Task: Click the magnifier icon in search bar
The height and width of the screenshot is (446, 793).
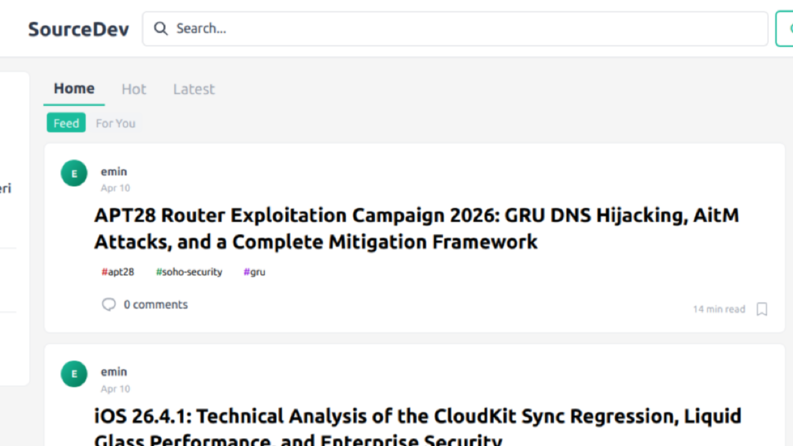Action: point(161,28)
